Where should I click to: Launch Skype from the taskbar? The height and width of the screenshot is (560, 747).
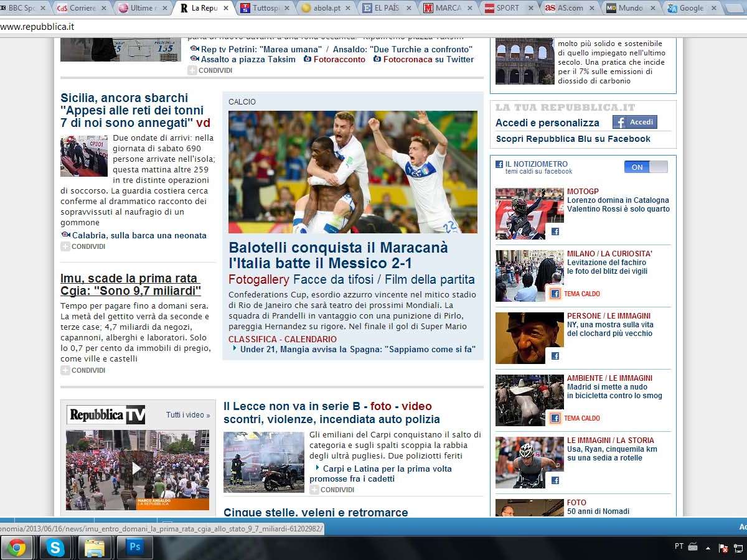coord(55,548)
